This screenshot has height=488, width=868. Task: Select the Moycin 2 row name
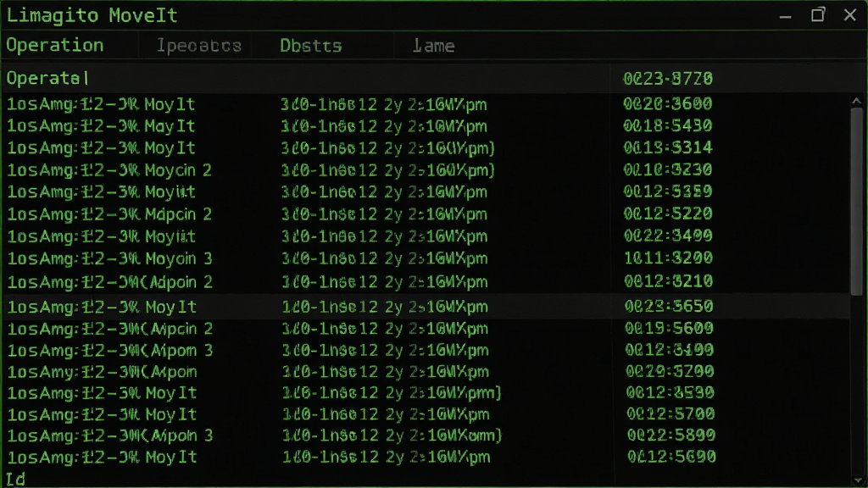178,170
